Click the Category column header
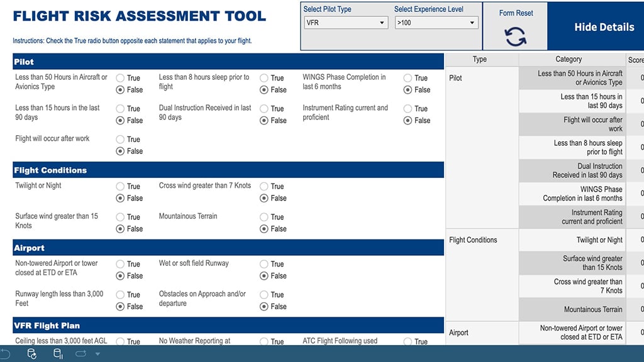This screenshot has width=644, height=362. pos(569,59)
